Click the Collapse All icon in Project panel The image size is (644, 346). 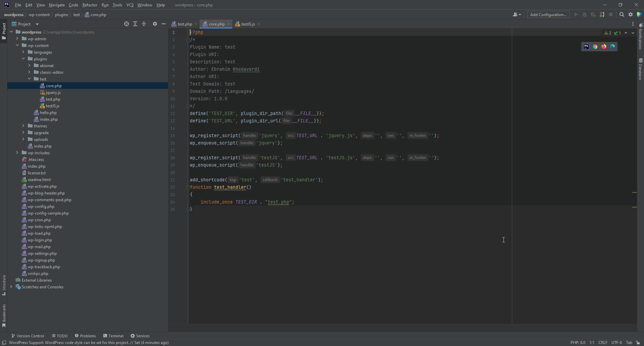click(x=144, y=24)
